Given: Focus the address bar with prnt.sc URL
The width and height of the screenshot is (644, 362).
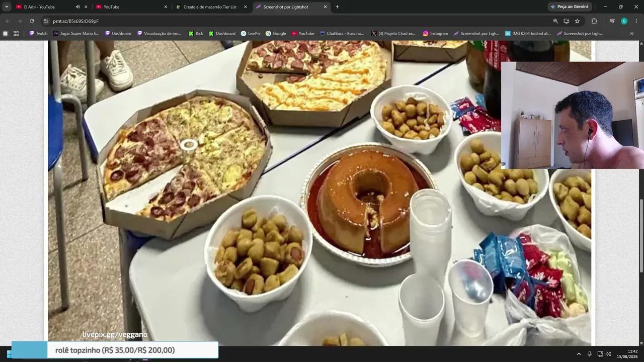Looking at the screenshot, I should (x=297, y=21).
